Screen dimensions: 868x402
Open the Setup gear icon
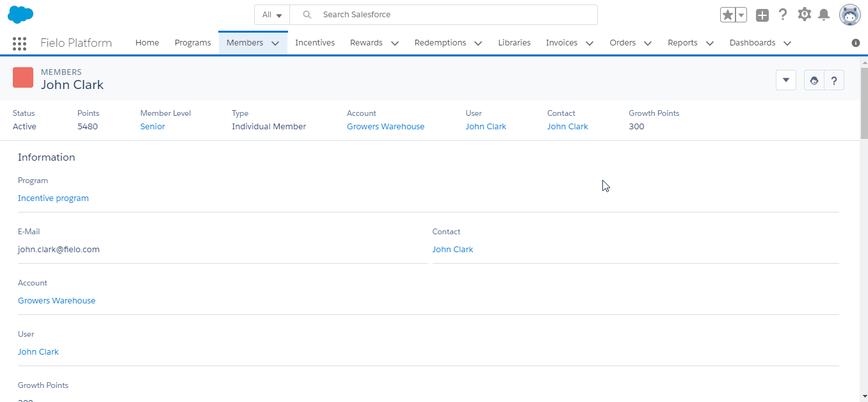805,14
